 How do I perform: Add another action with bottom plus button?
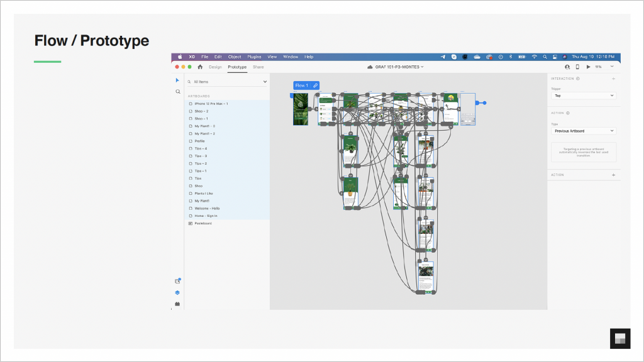[613, 175]
